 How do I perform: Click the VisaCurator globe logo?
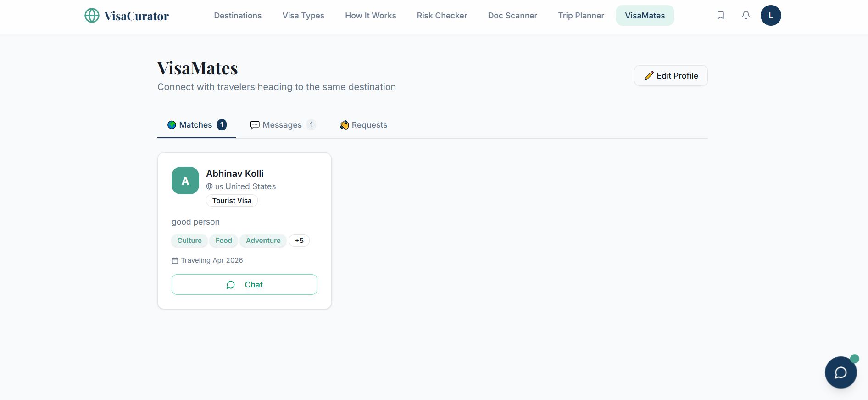tap(92, 16)
